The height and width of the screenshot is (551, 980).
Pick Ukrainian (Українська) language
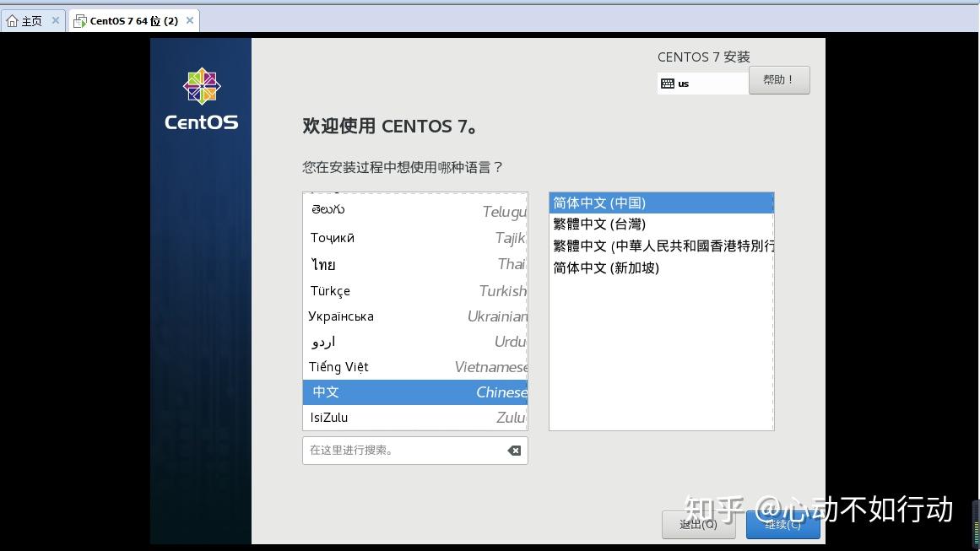click(x=415, y=316)
